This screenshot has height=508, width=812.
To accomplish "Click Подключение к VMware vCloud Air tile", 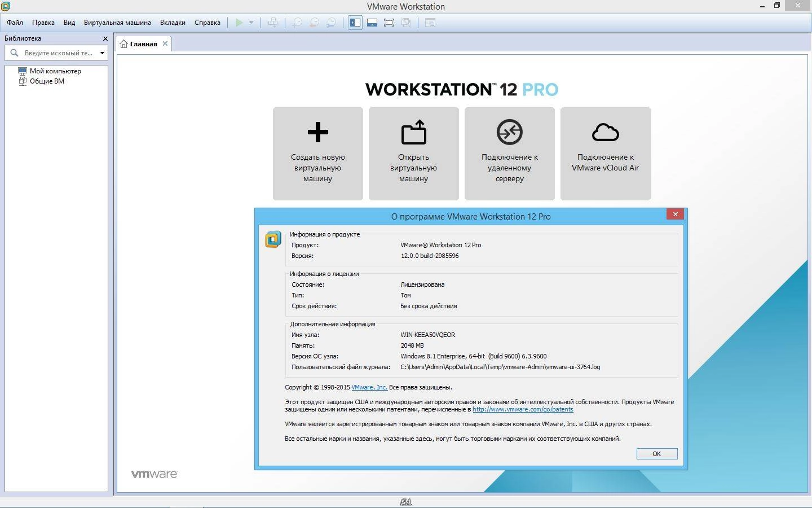I will (606, 154).
